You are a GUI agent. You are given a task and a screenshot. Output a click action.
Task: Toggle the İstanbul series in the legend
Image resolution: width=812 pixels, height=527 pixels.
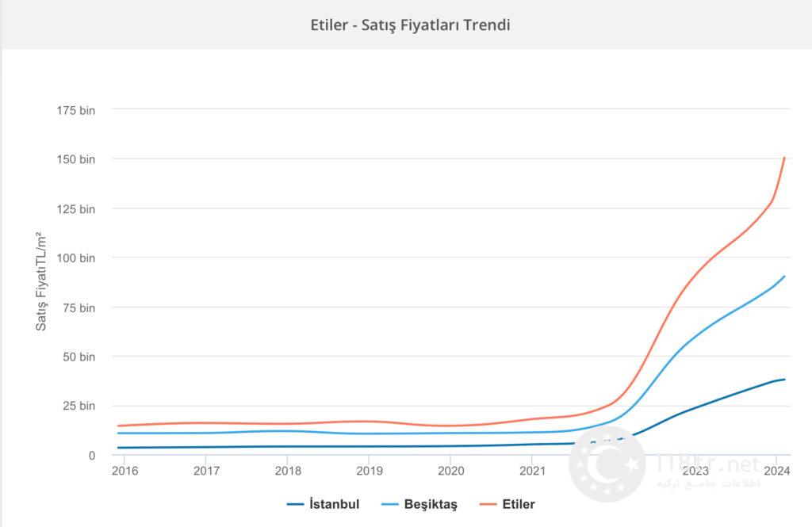pyautogui.click(x=335, y=504)
